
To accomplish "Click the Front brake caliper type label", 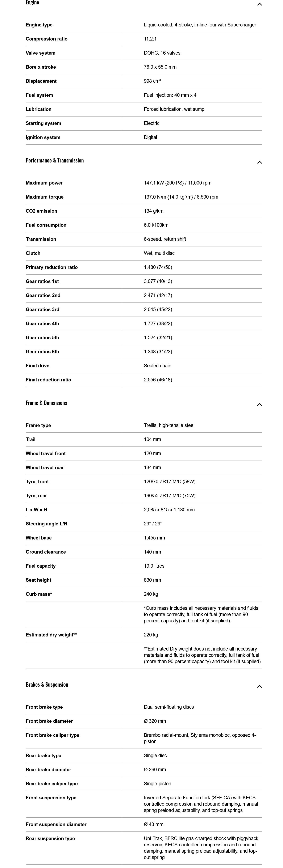I will point(52,735).
